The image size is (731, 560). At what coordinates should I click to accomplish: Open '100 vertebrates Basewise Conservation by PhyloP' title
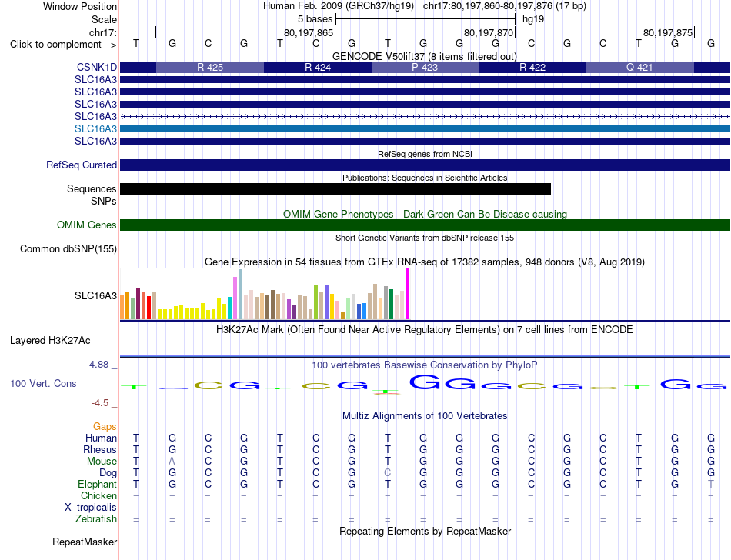(x=425, y=365)
